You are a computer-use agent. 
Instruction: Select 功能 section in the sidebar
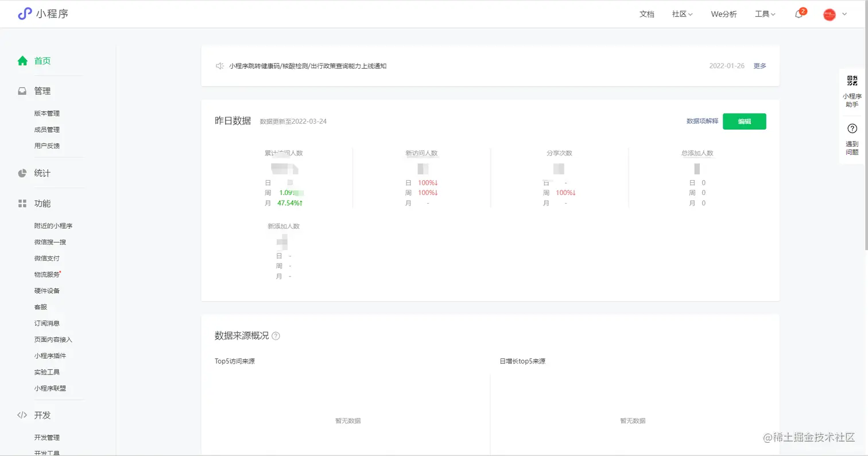click(x=42, y=204)
